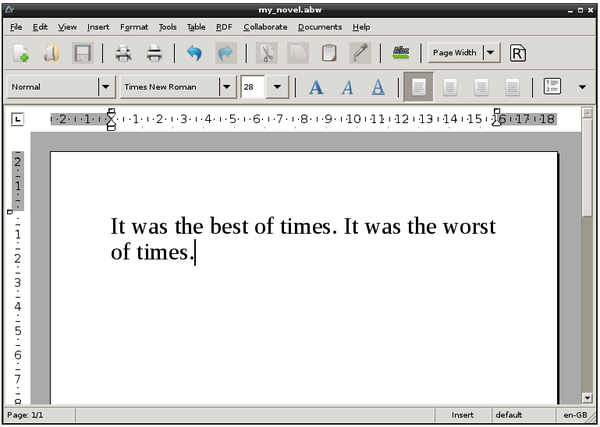The image size is (600, 427).
Task: Open the Times New Roman font dropdown
Action: click(226, 87)
